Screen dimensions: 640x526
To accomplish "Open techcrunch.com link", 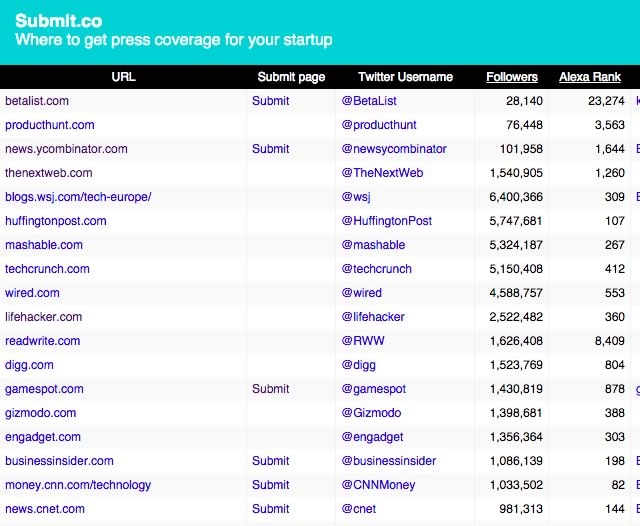I will pos(47,269).
